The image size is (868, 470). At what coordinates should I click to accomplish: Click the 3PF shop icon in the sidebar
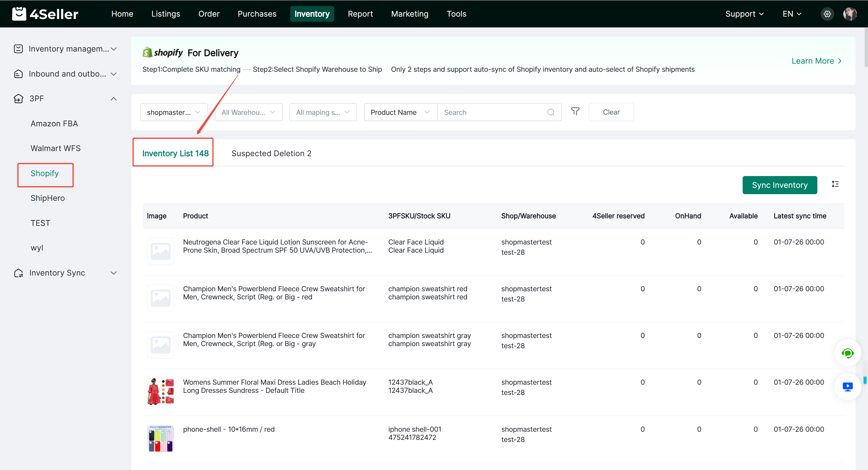click(18, 99)
